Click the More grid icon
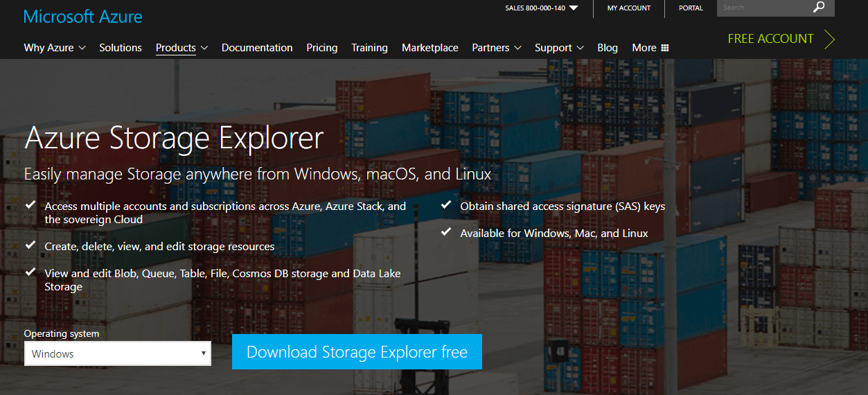Viewport: 868px width, 395px height. [x=665, y=48]
